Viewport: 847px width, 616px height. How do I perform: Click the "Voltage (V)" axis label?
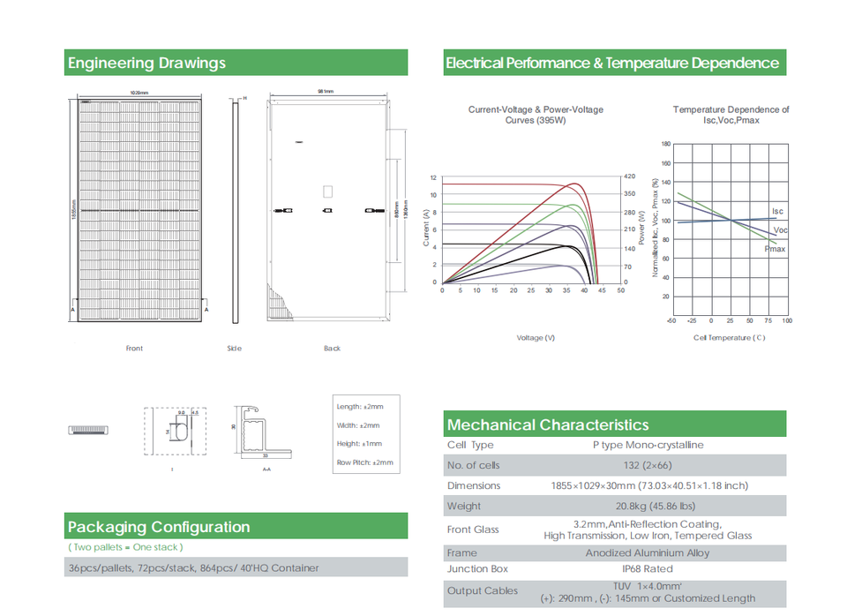[536, 338]
